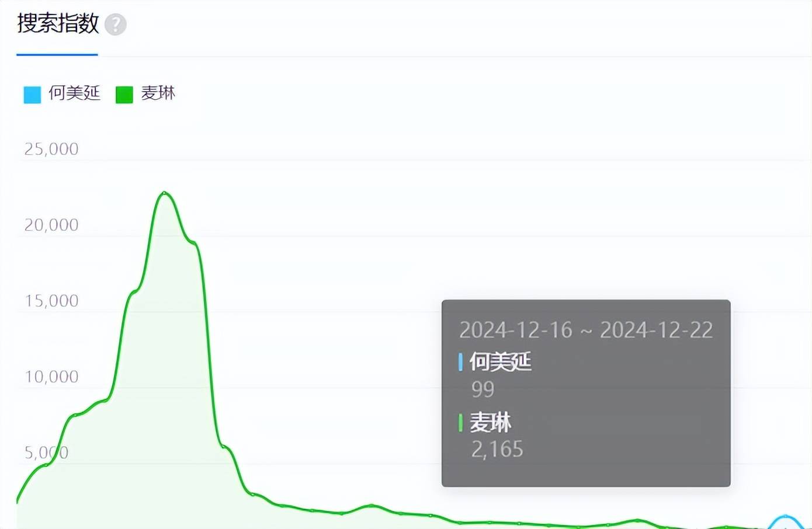Select the 搜索指数 tab
The image size is (812, 529).
point(58,24)
